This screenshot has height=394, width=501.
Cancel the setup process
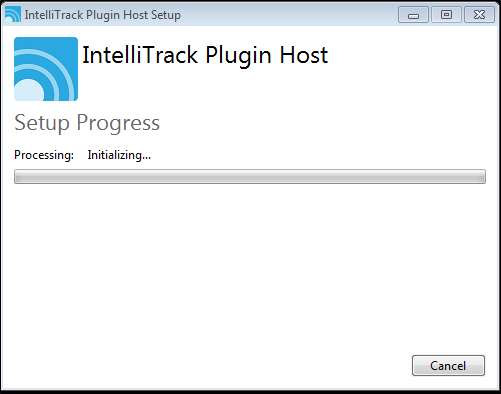coord(448,366)
